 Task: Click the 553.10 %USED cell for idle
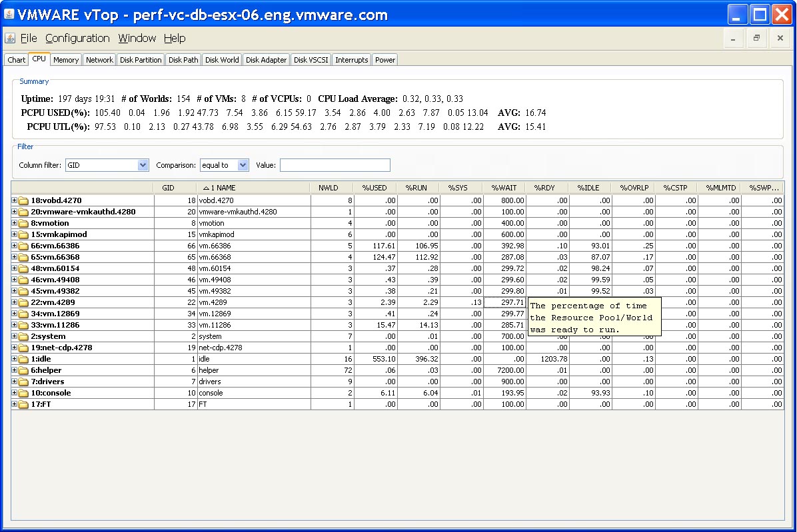[x=376, y=359]
